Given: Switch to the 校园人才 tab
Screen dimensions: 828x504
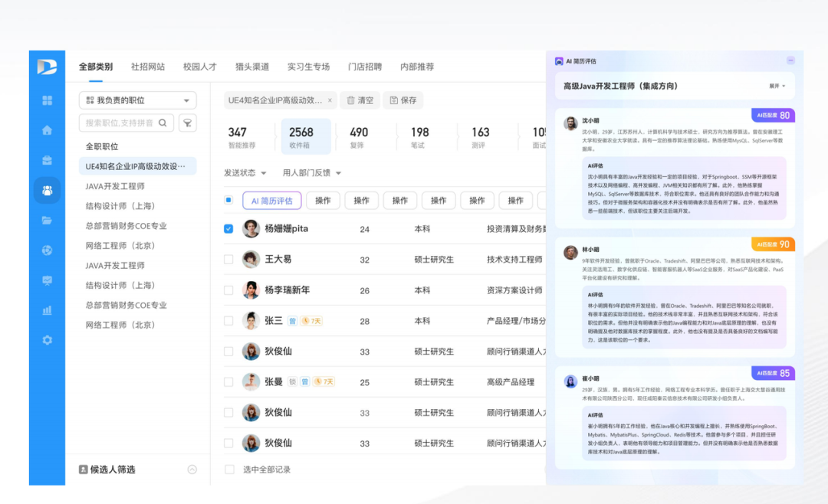Looking at the screenshot, I should (x=197, y=67).
